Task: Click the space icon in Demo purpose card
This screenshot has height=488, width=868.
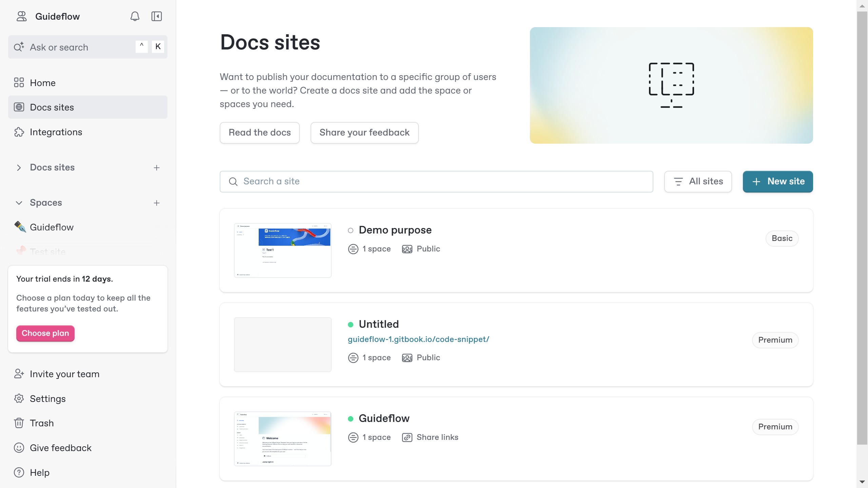Action: 353,249
